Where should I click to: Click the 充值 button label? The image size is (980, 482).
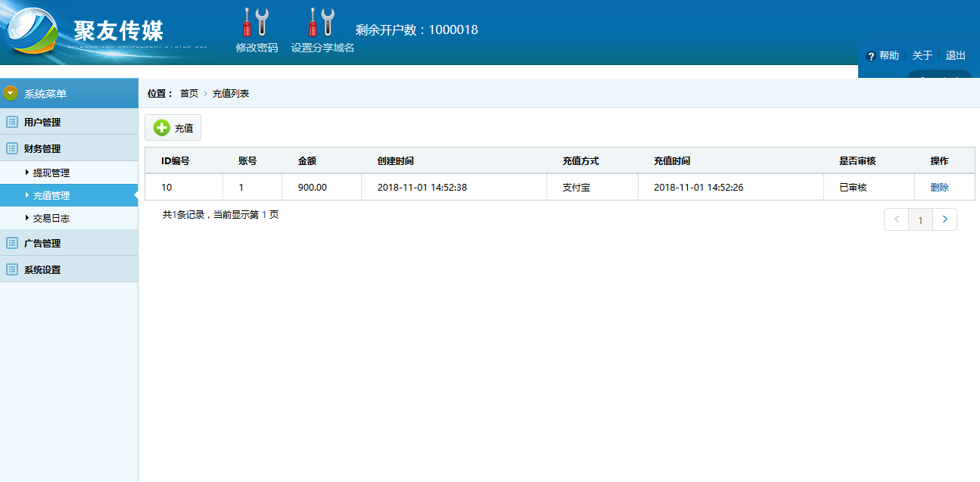pyautogui.click(x=184, y=129)
